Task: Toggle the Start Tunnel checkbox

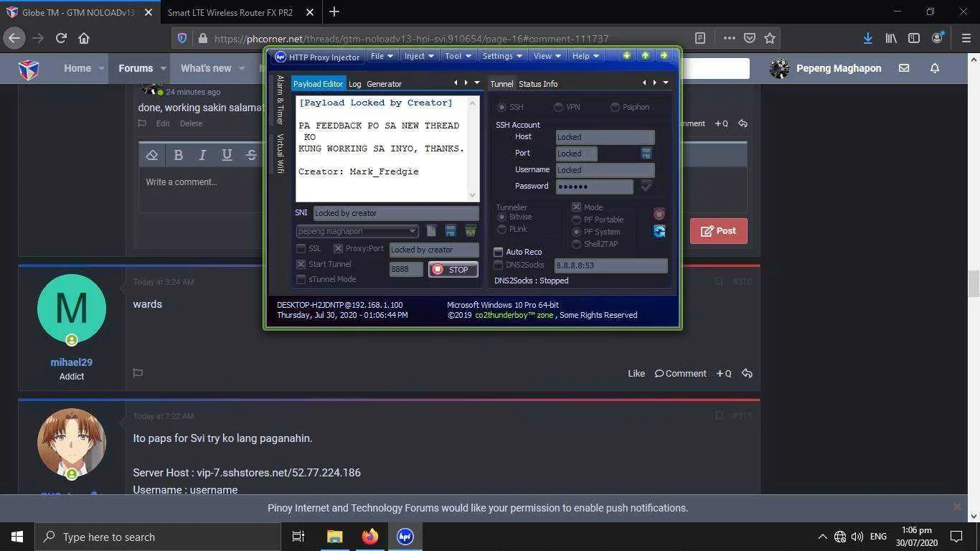Action: [x=301, y=264]
